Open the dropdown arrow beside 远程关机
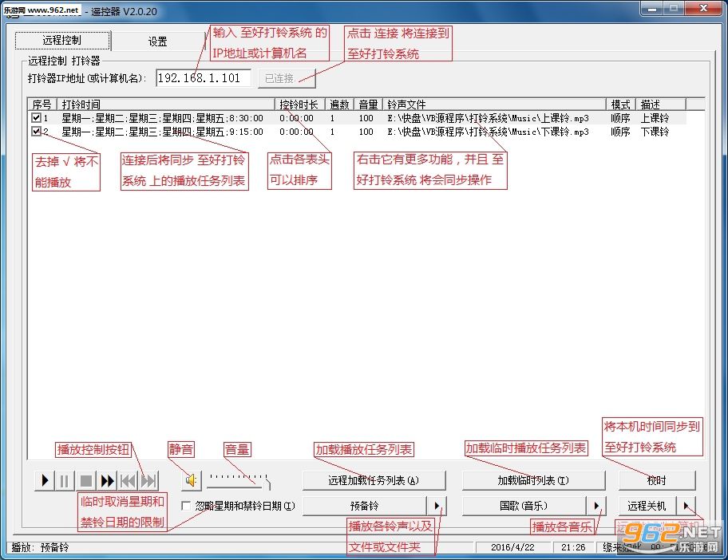 pos(686,506)
